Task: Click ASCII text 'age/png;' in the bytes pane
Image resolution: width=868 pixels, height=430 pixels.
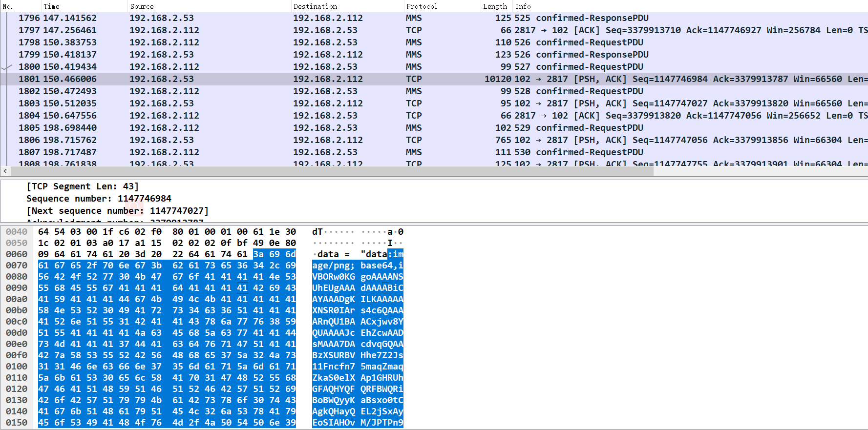Action: (333, 266)
